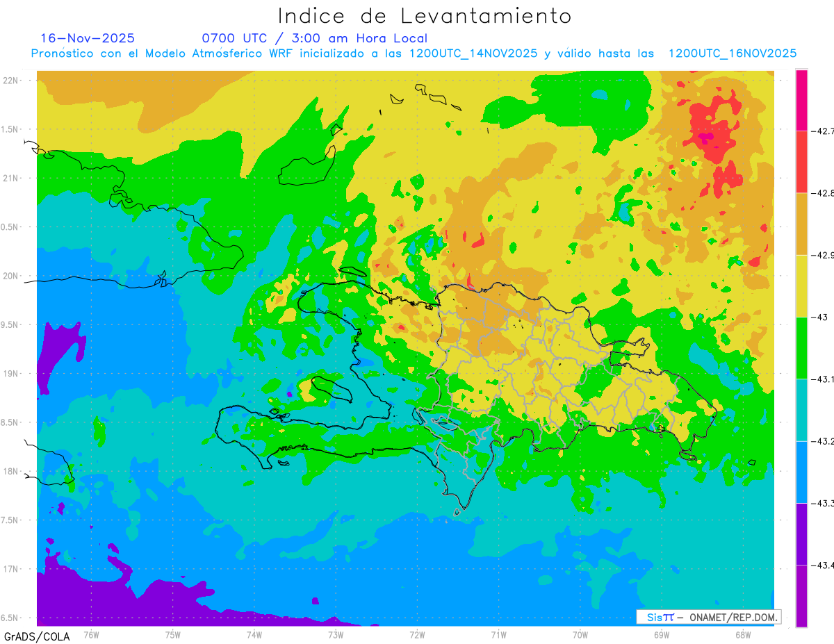Select the '72W' longitude label
The height and width of the screenshot is (644, 834).
(417, 635)
